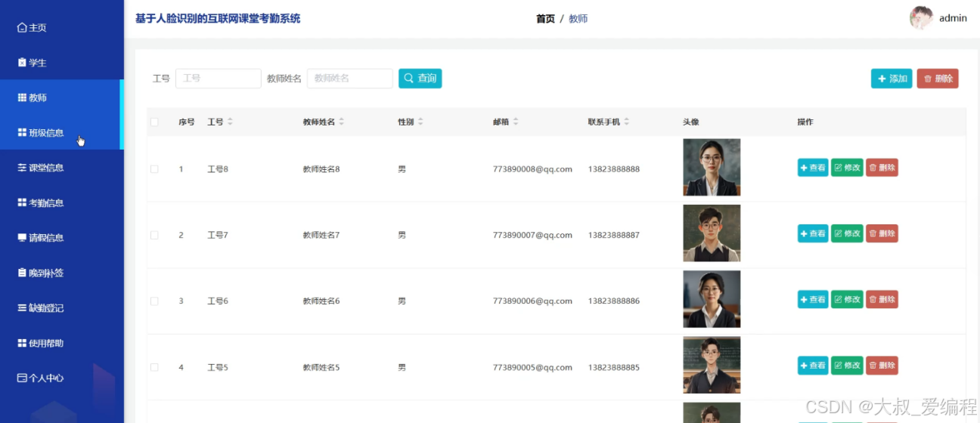Click 修改 for the 工号8 row
The width and height of the screenshot is (980, 423).
847,168
